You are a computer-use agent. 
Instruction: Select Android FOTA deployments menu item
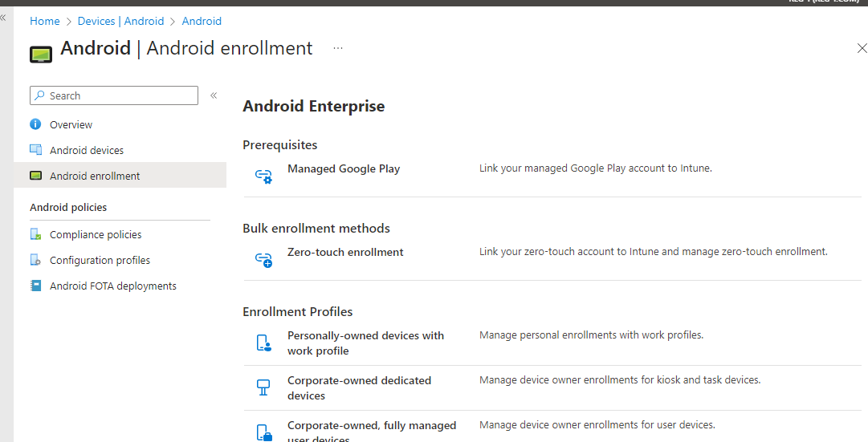(112, 286)
